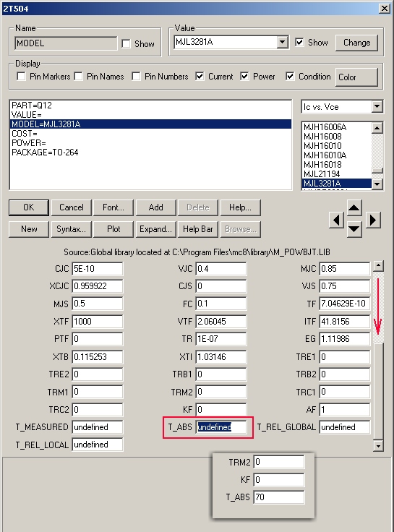Click the XCJC parameter field
The width and height of the screenshot is (394, 532).
coord(98,286)
